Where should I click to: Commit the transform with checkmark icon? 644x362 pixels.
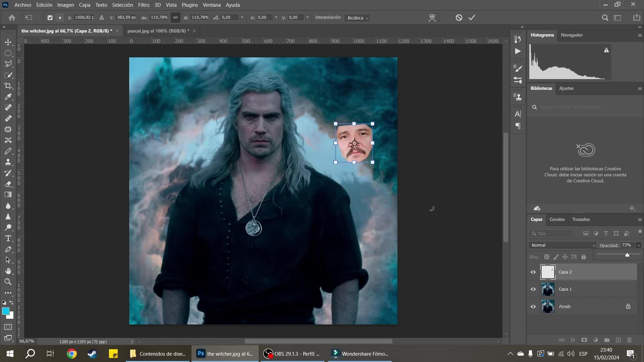[x=472, y=18]
